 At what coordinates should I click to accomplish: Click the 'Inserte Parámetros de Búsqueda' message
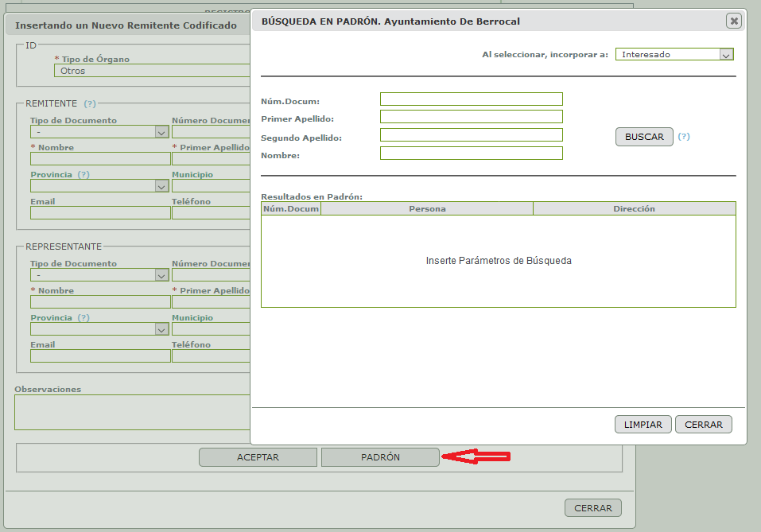(499, 261)
